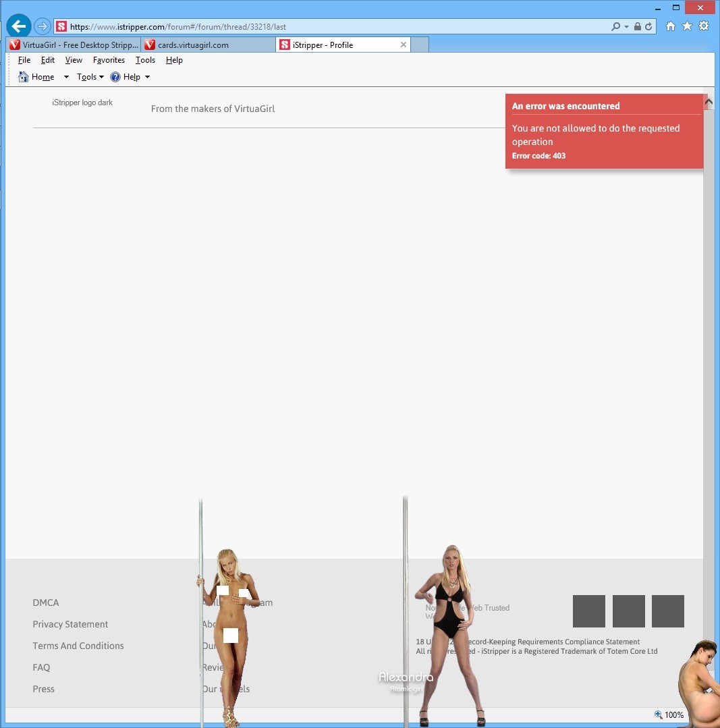Close the iStripper - Profile tab

click(404, 45)
